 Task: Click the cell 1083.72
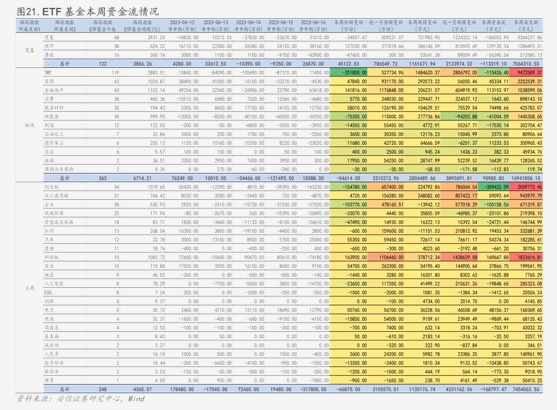pyautogui.click(x=157, y=257)
